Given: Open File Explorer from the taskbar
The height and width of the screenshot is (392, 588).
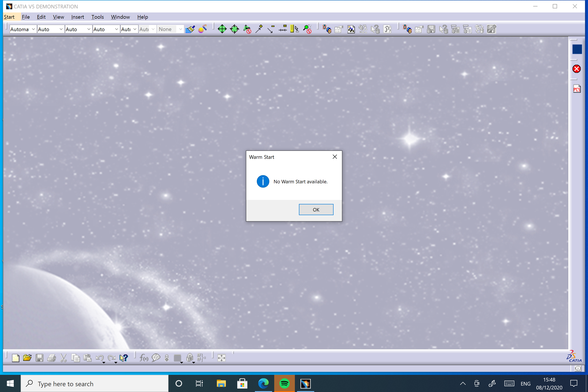Looking at the screenshot, I should pyautogui.click(x=221, y=383).
